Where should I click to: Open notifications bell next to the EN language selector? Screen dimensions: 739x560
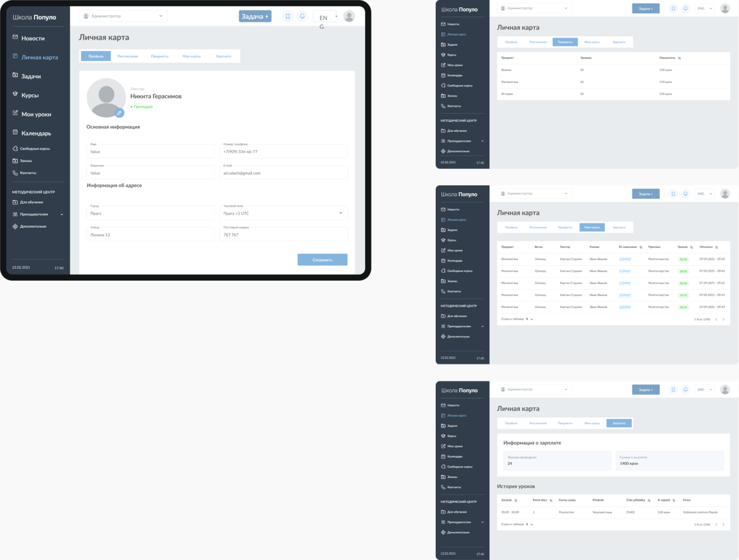click(302, 17)
